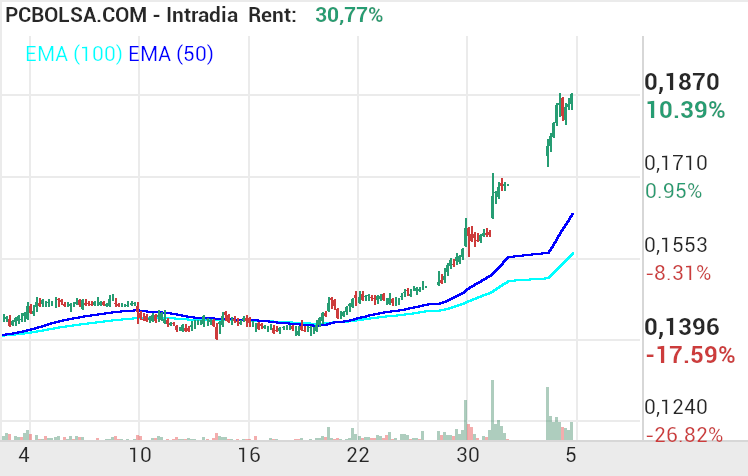Click the 0.95% percentage label
The height and width of the screenshot is (476, 748).
(x=673, y=191)
